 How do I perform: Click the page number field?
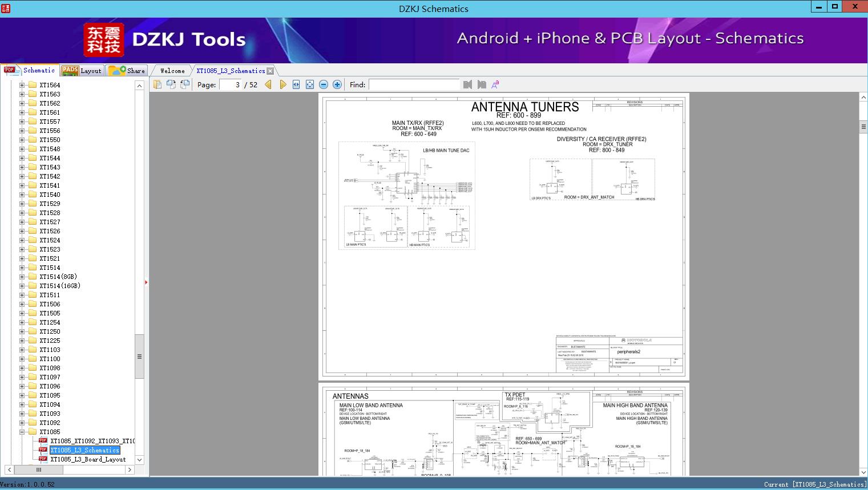click(x=231, y=84)
